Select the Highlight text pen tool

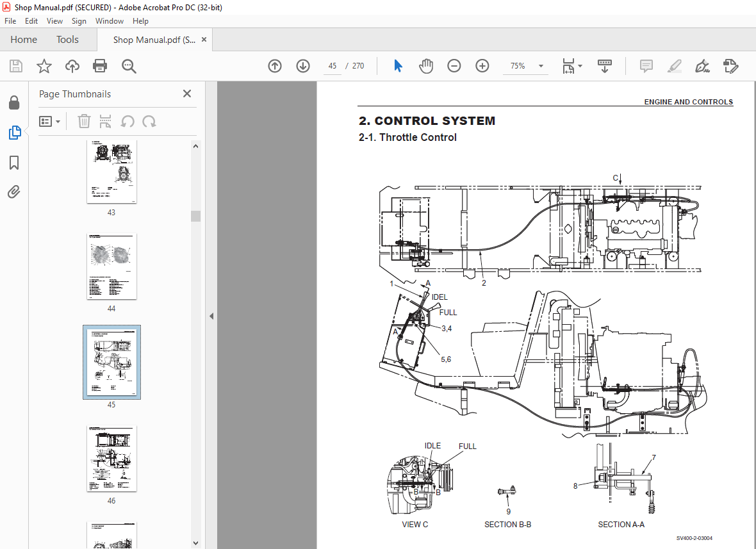pos(674,66)
